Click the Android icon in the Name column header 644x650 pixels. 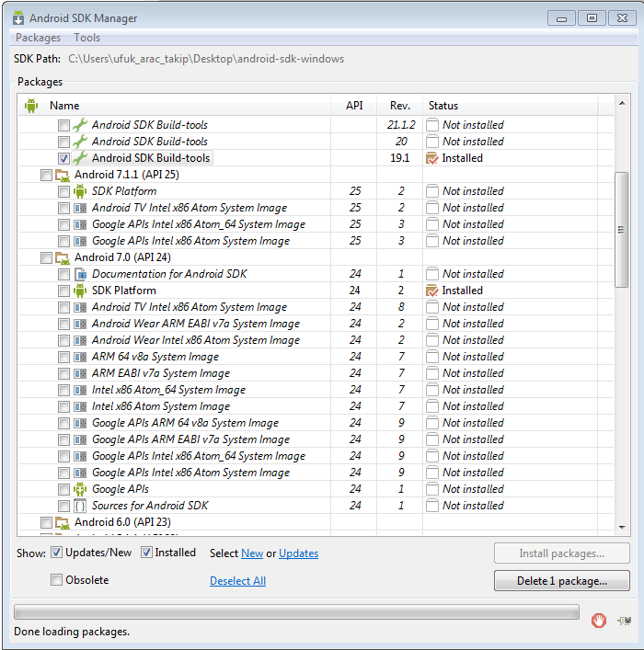pyautogui.click(x=31, y=106)
